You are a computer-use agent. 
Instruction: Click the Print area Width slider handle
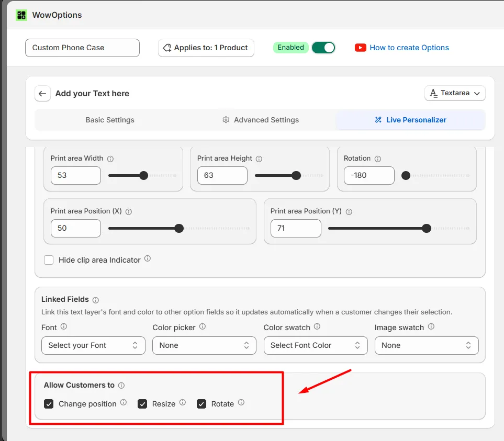point(144,175)
